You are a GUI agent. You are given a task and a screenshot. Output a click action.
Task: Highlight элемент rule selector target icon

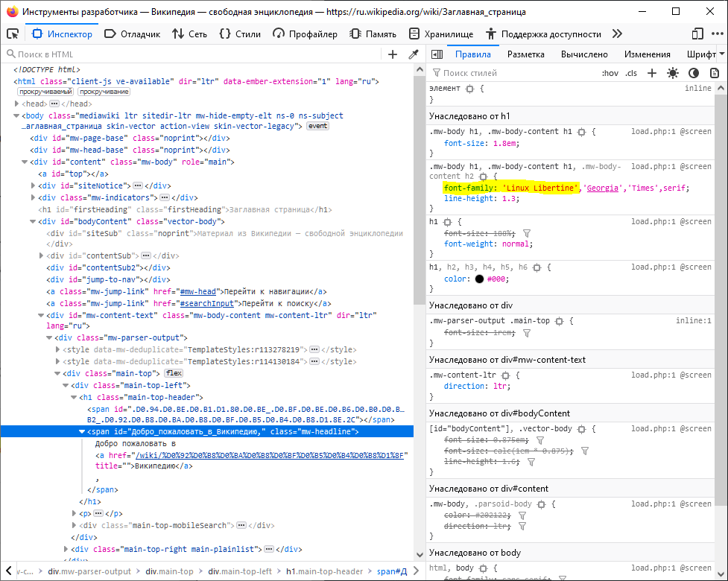click(469, 88)
